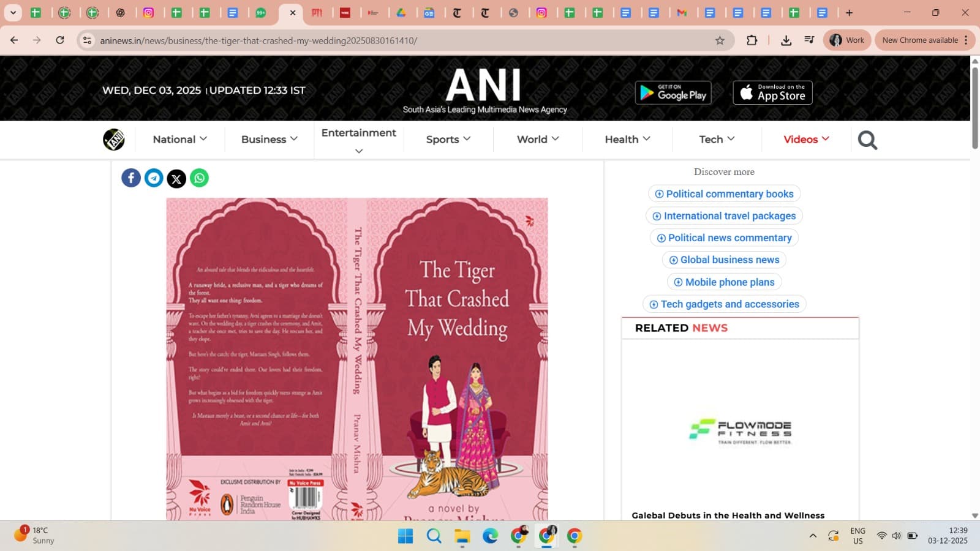The image size is (980, 551).
Task: Open the browser extensions puzzle icon
Action: point(752,40)
